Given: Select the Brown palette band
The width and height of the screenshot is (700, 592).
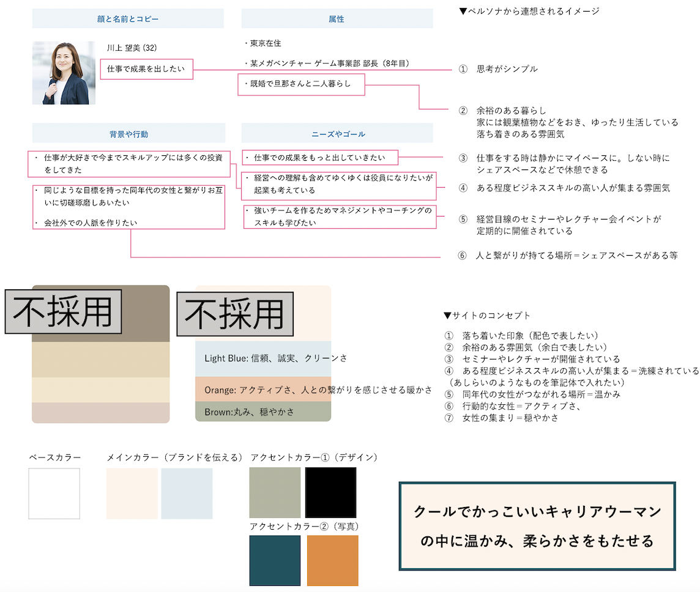Looking at the screenshot, I should pos(263,412).
